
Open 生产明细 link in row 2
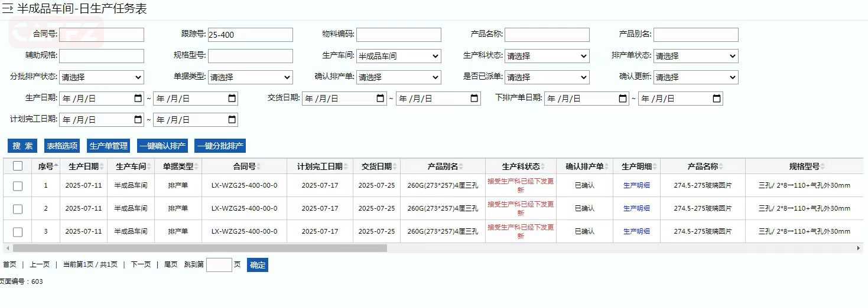point(636,208)
